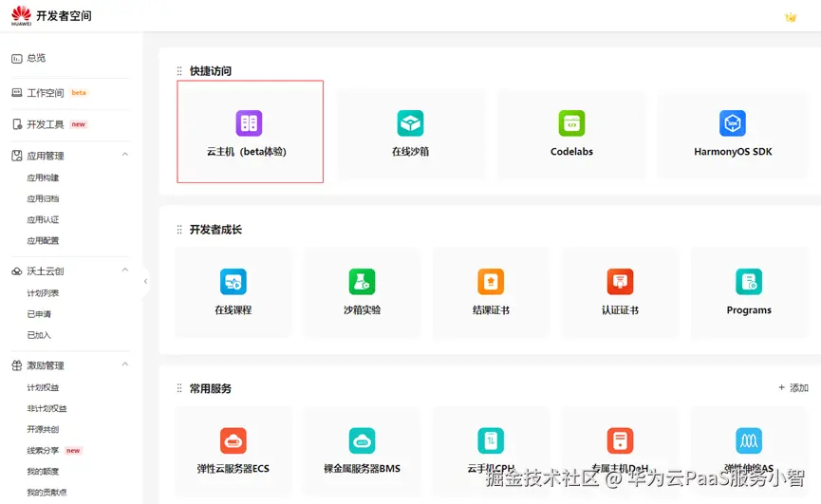Click the HarmonyOS SDK label text
Viewport: 821px width, 504px height.
click(733, 152)
